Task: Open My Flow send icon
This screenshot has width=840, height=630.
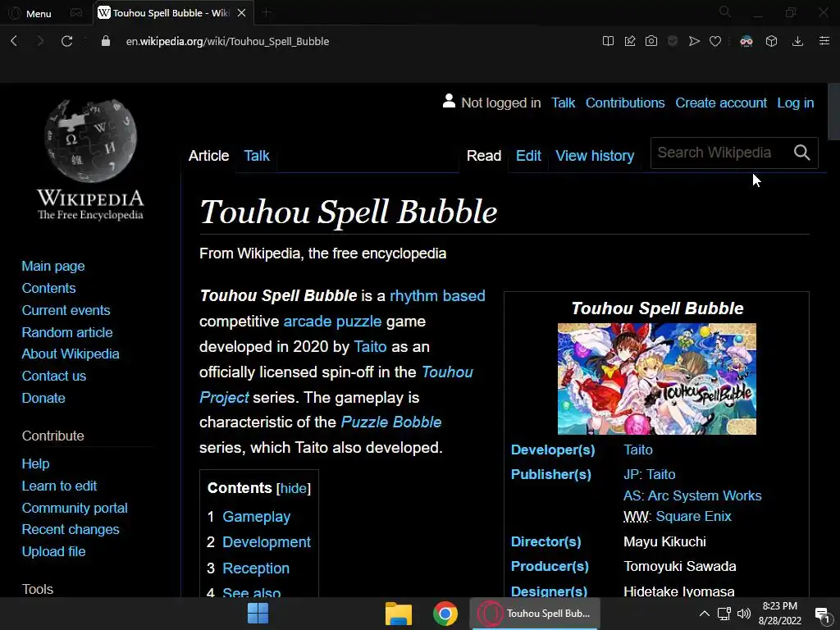Action: coord(694,41)
